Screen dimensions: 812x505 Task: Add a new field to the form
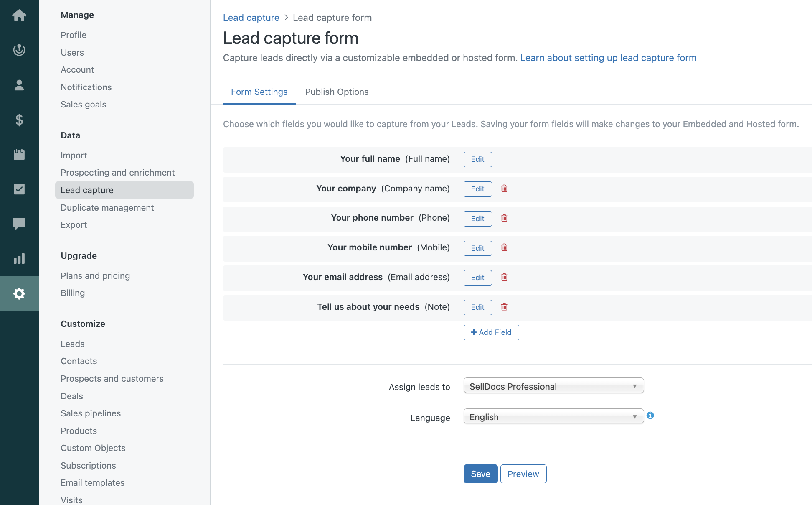click(491, 332)
